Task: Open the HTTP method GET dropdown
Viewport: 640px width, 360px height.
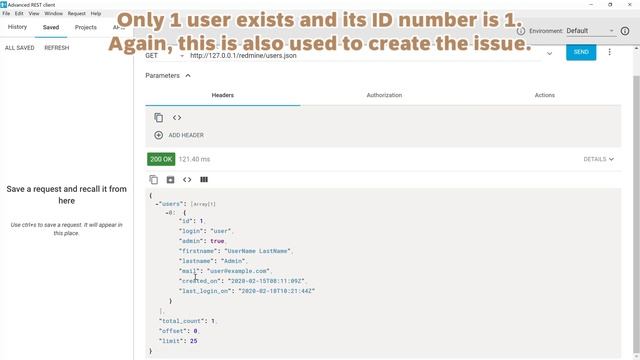Action: coord(164,56)
